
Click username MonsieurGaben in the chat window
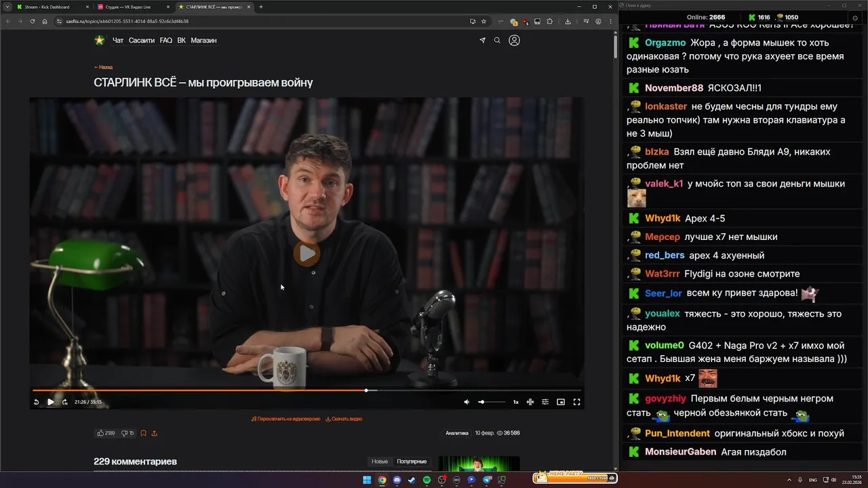[x=681, y=452]
